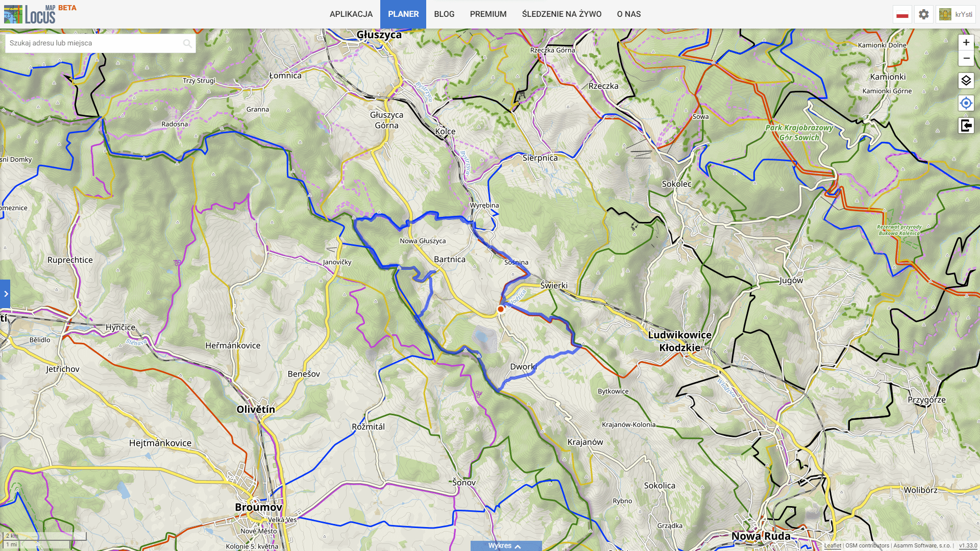Go to the BLOG page

pos(444,14)
